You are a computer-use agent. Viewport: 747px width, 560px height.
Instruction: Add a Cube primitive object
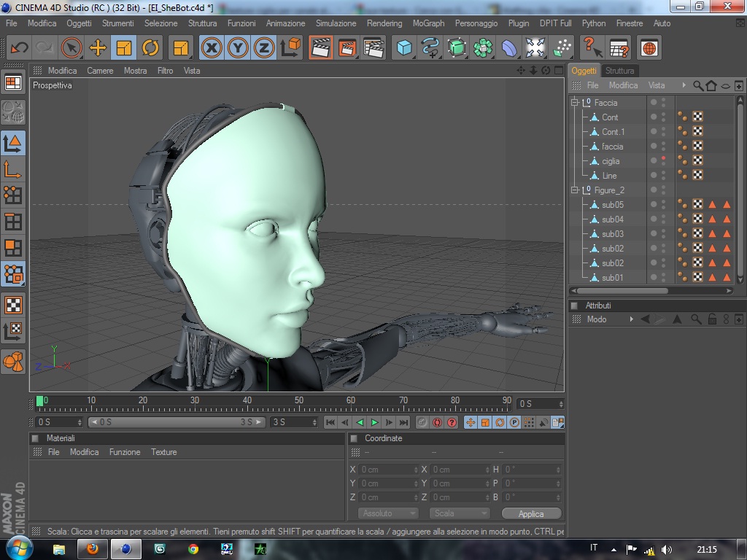coord(403,48)
